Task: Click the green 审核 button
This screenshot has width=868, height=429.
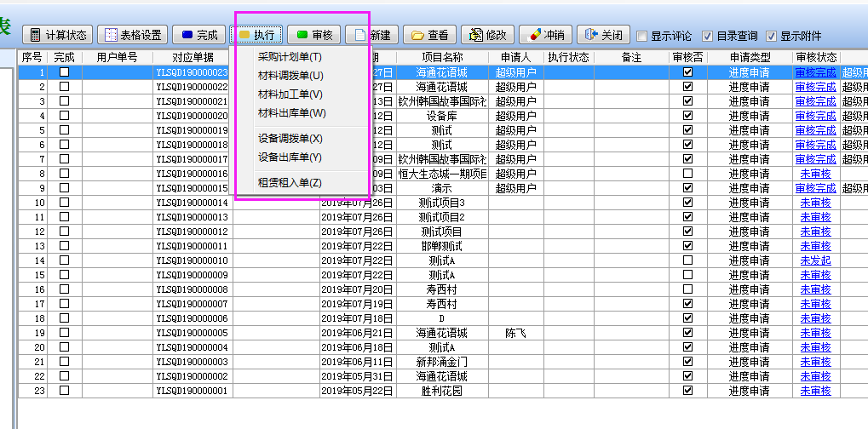Action: [x=313, y=35]
